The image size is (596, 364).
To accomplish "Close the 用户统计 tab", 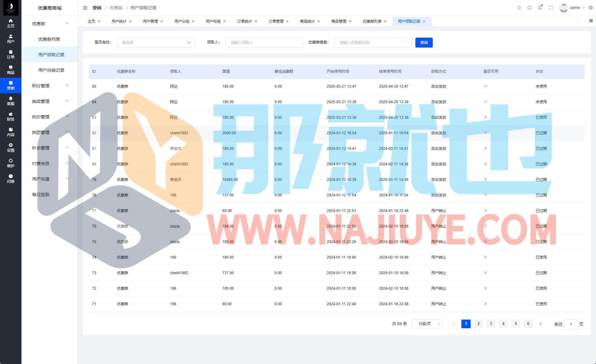I will [130, 21].
